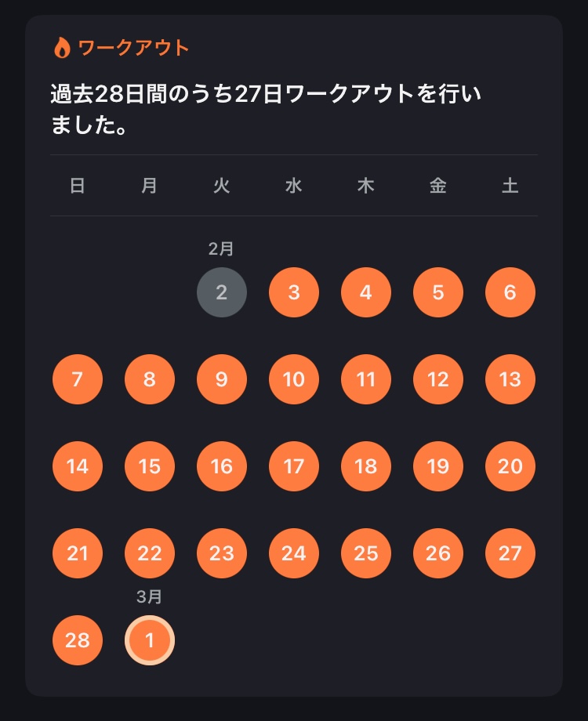The height and width of the screenshot is (721, 588).
Task: Choose day 17 orange circle
Action: [x=294, y=466]
